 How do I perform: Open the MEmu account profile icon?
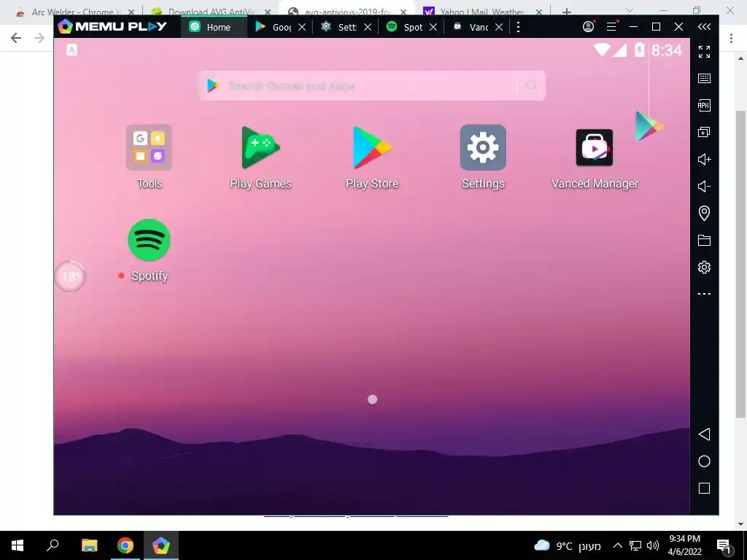(x=589, y=27)
